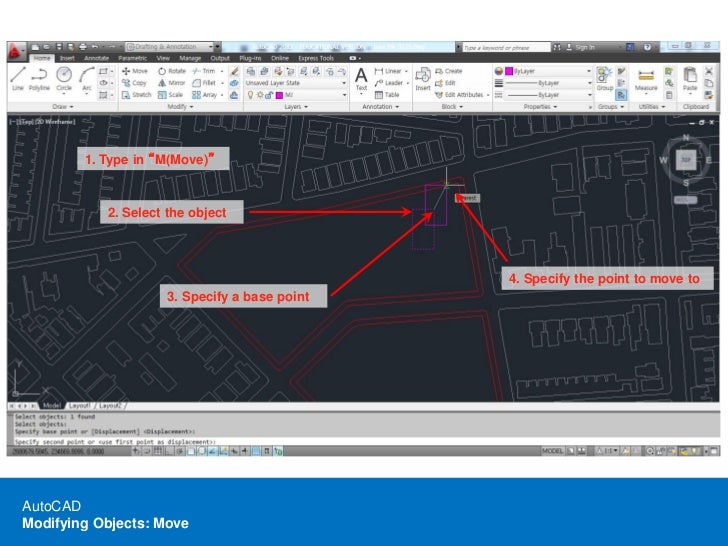Expand the Draw panel
The width and height of the screenshot is (728, 546).
pos(63,107)
